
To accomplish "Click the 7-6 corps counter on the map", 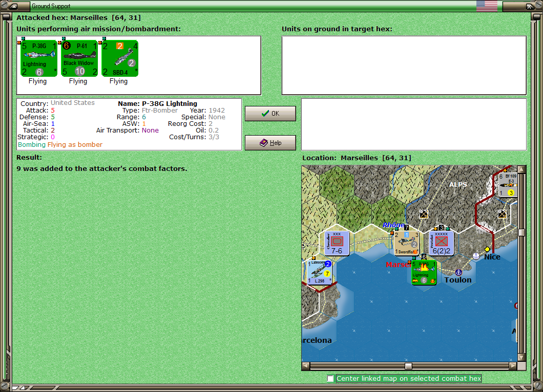I will pos(337,243).
